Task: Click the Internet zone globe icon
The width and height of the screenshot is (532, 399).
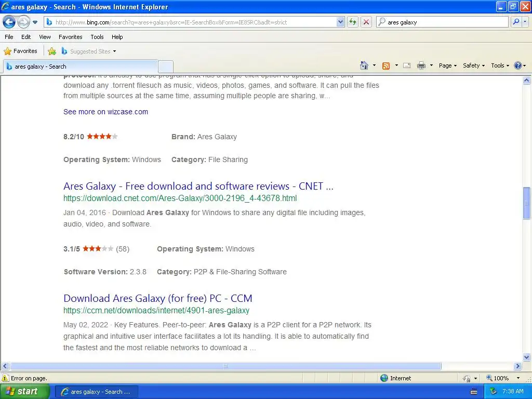Action: point(384,378)
